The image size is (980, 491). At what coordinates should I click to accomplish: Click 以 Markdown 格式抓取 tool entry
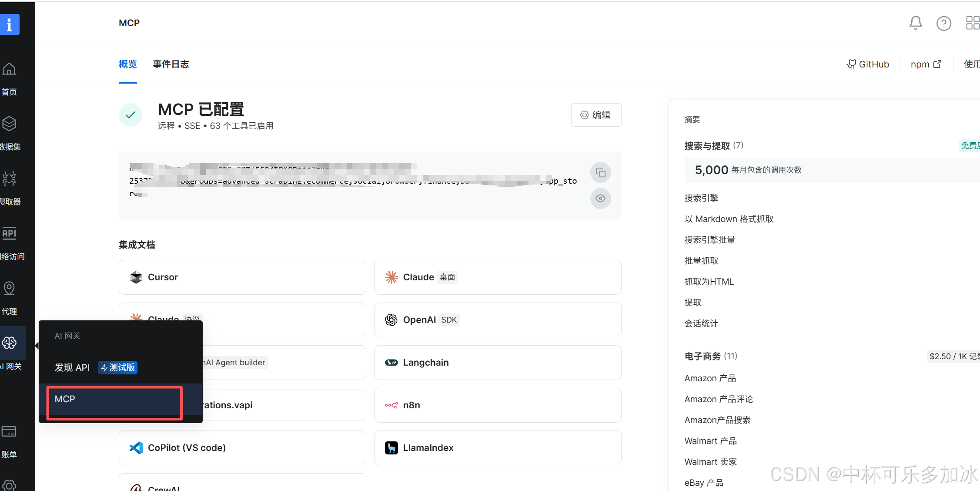tap(729, 219)
